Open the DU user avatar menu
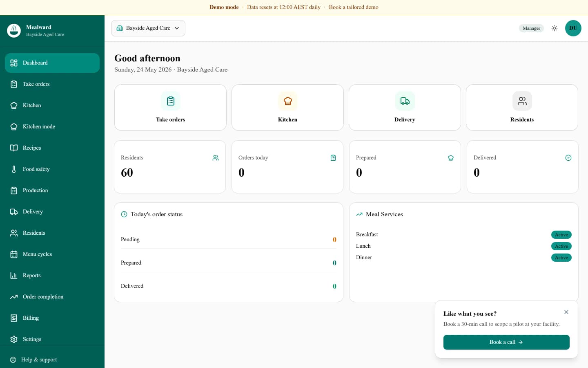The width and height of the screenshot is (588, 368). click(573, 28)
